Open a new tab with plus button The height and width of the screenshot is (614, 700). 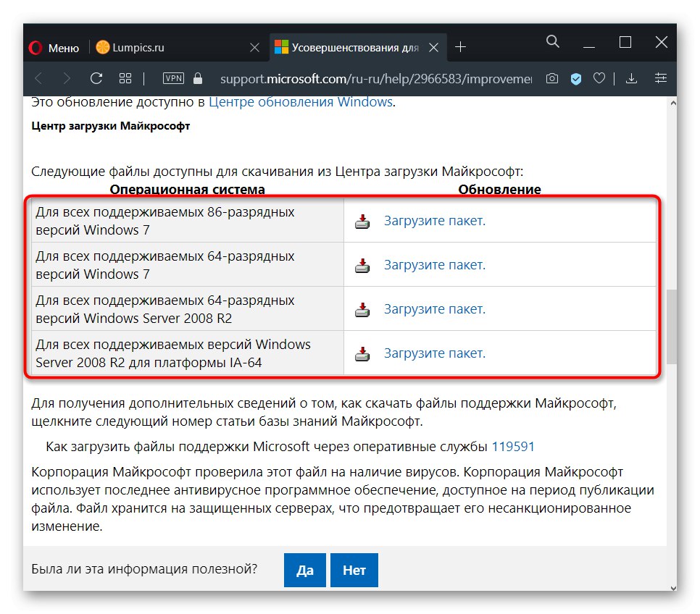point(460,48)
